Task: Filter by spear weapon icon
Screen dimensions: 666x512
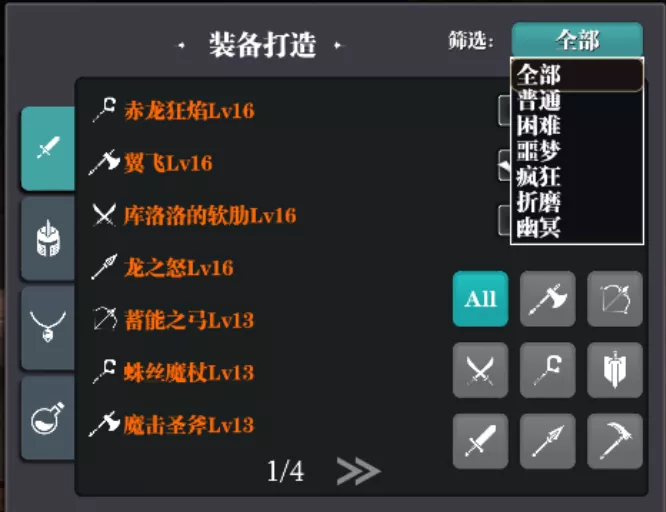Action: click(547, 441)
